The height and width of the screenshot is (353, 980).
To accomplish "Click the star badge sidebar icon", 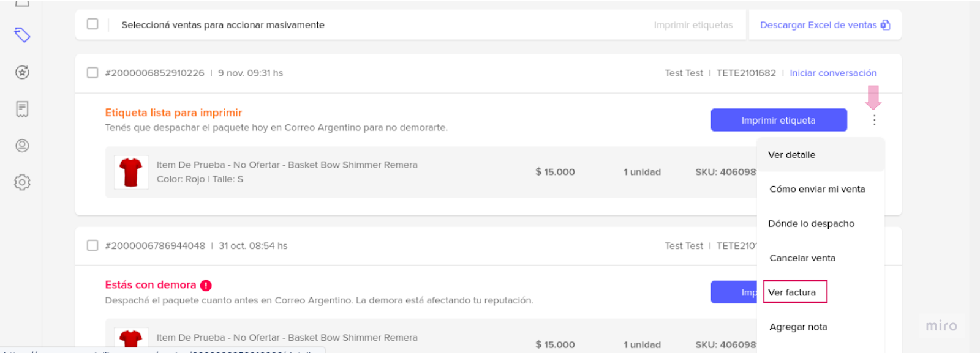I will point(22,72).
